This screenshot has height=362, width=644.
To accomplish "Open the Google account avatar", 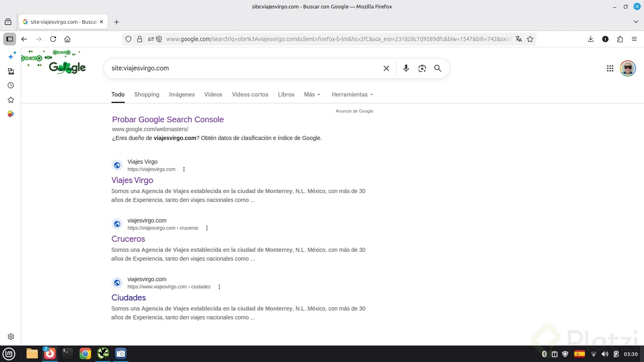I will coord(628,68).
